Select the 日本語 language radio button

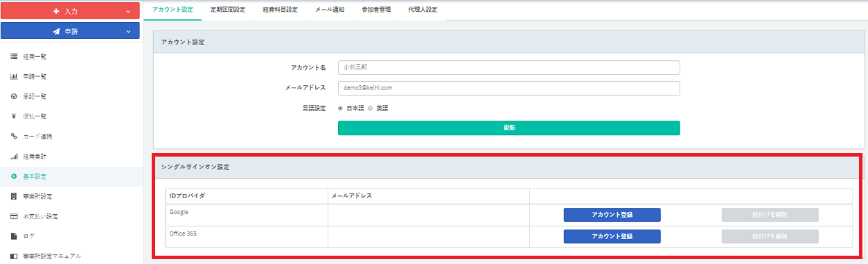pos(340,108)
